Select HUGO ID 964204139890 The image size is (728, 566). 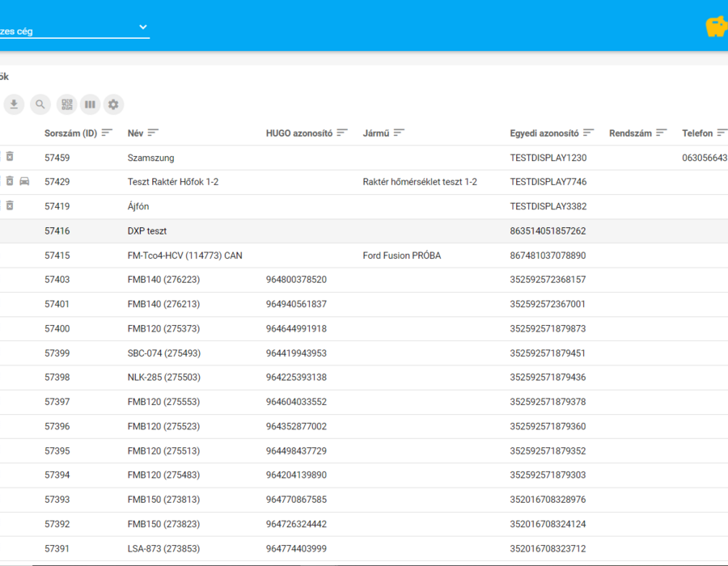click(x=296, y=475)
